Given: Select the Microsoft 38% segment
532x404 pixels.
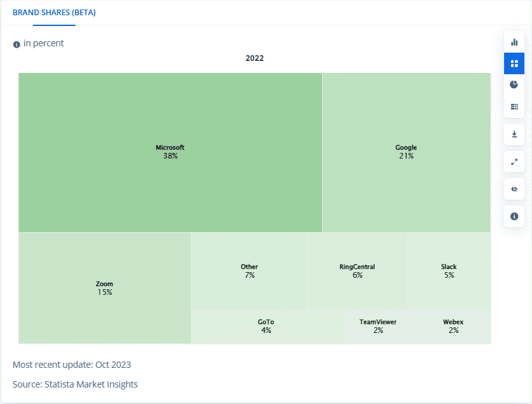Looking at the screenshot, I should (170, 151).
